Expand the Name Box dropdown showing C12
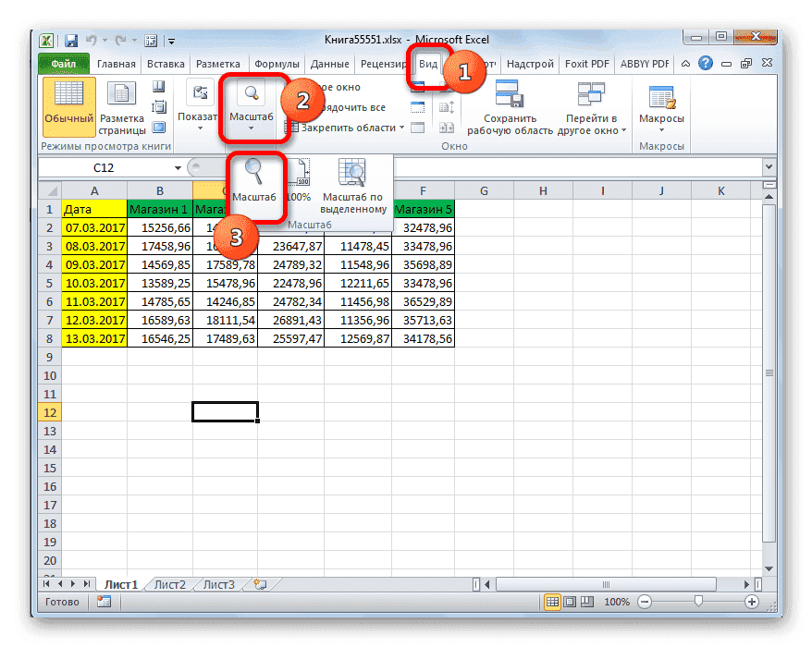 (x=178, y=167)
